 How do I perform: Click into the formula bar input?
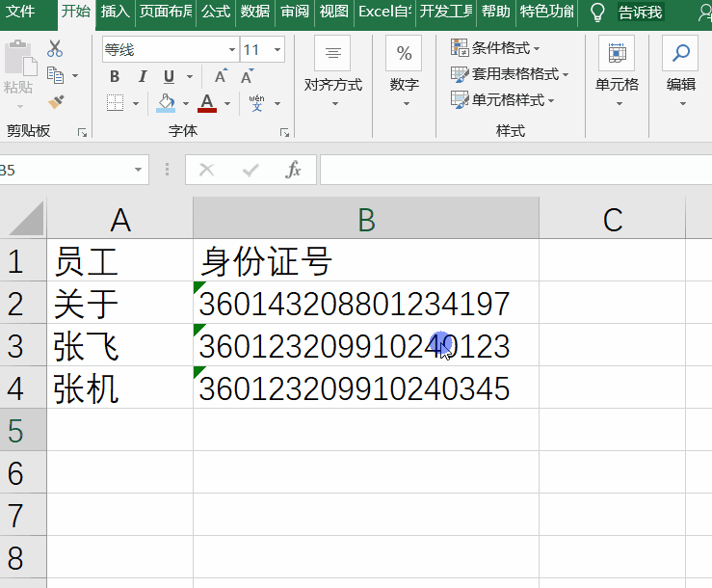pos(515,170)
